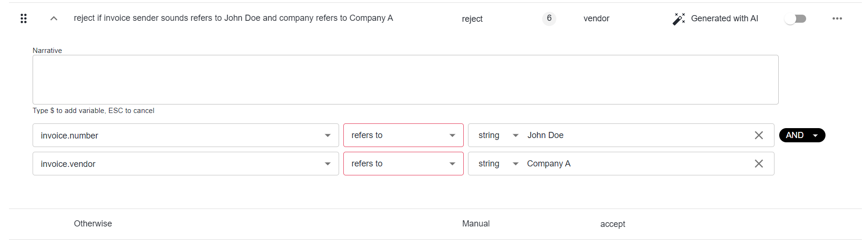The width and height of the screenshot is (868, 243).
Task: Change first 'refers to' operator dropdown
Action: coord(403,135)
